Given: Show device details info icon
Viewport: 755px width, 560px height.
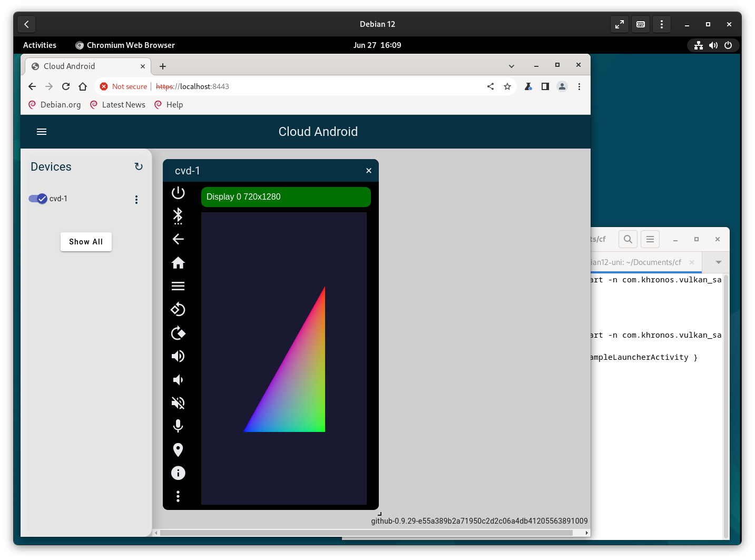Looking at the screenshot, I should tap(178, 473).
